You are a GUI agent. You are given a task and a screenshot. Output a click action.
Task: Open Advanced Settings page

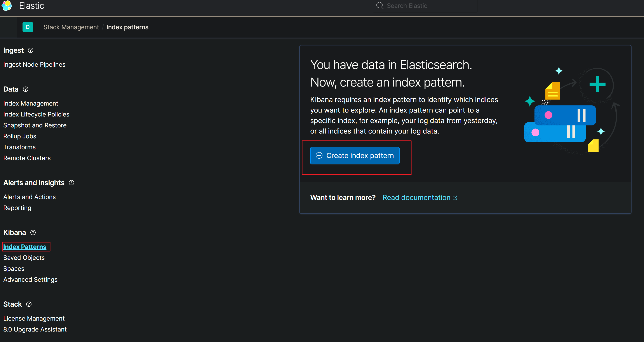[30, 280]
